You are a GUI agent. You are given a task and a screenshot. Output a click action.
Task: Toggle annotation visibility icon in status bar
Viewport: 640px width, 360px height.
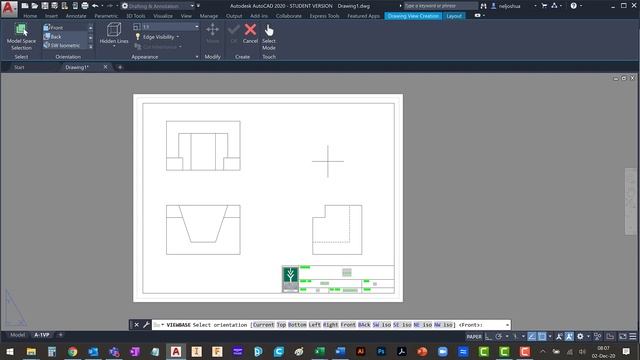coord(559,336)
